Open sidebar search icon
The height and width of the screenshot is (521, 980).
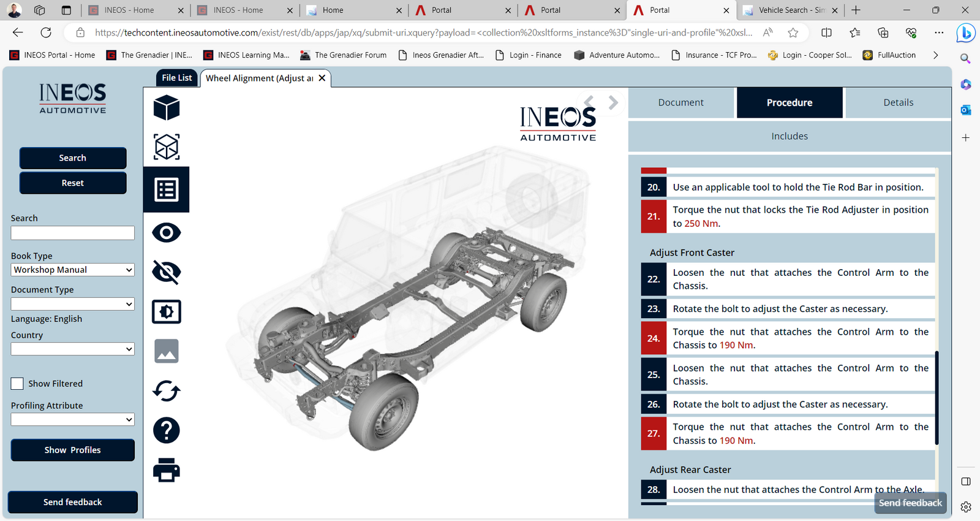pyautogui.click(x=965, y=59)
